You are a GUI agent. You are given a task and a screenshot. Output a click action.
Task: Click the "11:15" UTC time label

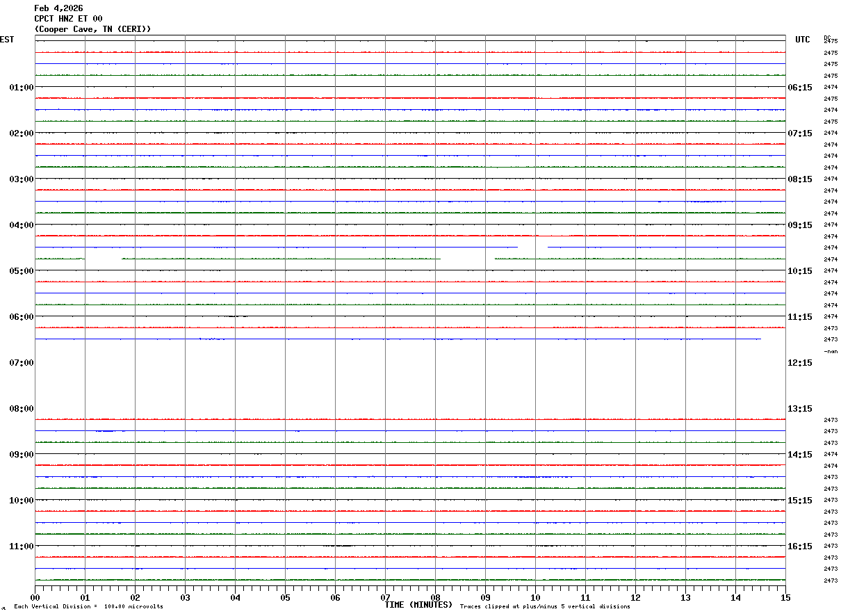[800, 317]
